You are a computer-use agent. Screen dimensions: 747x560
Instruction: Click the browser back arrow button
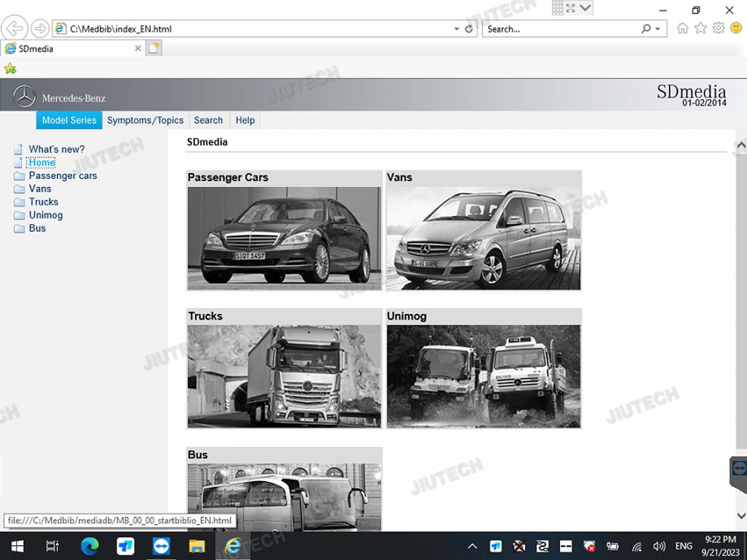click(x=14, y=28)
